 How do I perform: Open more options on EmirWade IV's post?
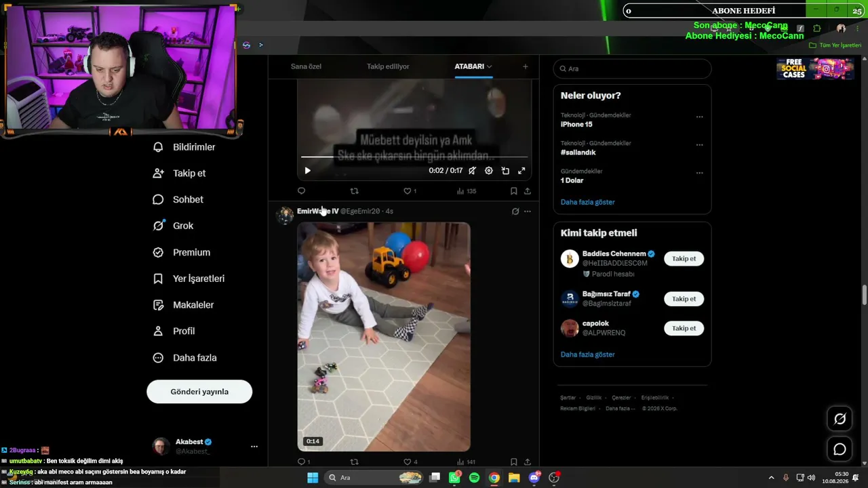[528, 211]
